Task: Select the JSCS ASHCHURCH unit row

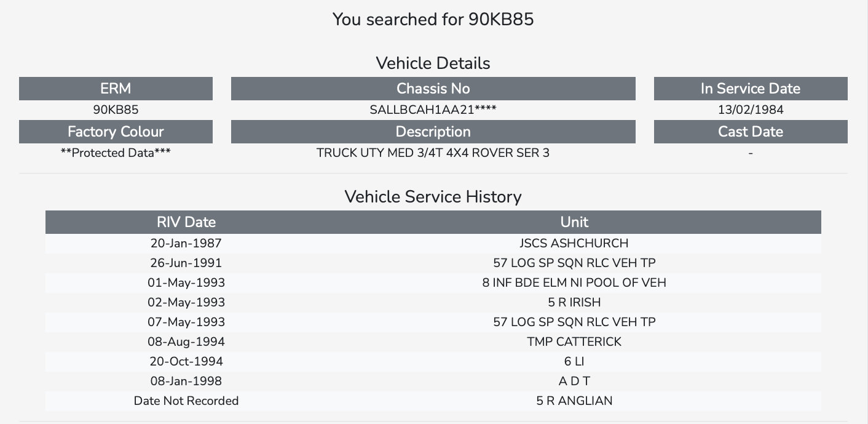Action: pos(433,243)
